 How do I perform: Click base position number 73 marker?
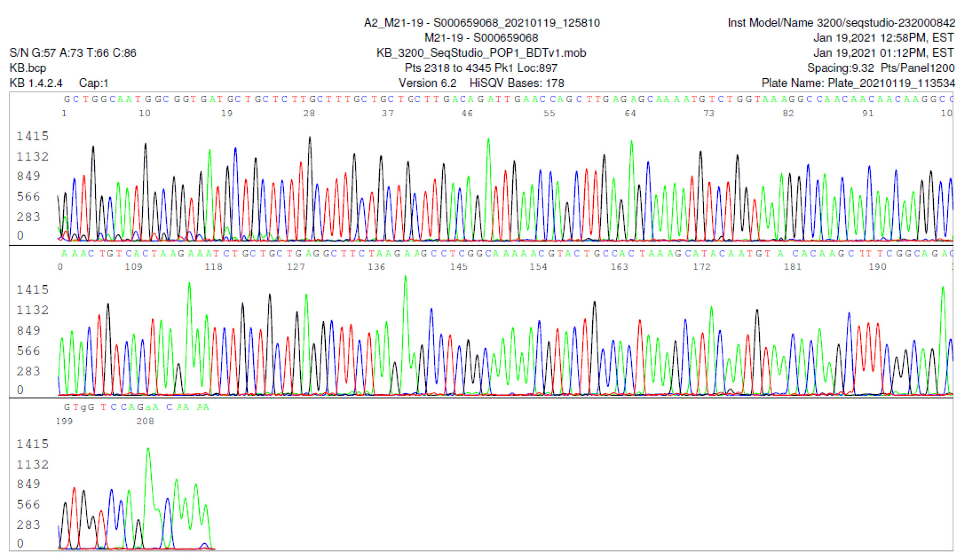tap(709, 114)
